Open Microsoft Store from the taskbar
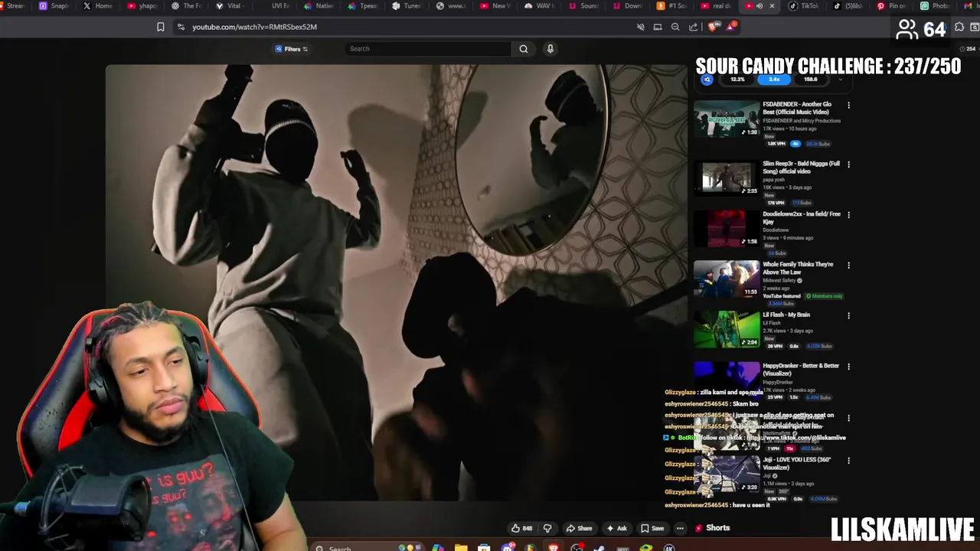980x551 pixels. pyautogui.click(x=484, y=548)
